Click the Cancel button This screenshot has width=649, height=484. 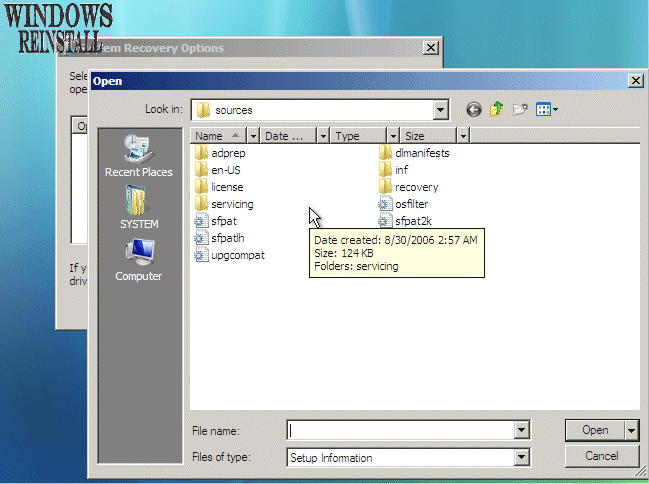click(601, 456)
